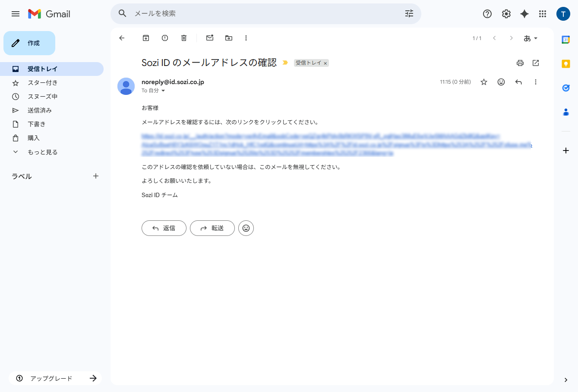The height and width of the screenshot is (392, 578).
Task: Open the Gemini sparkle icon
Action: coord(524,14)
